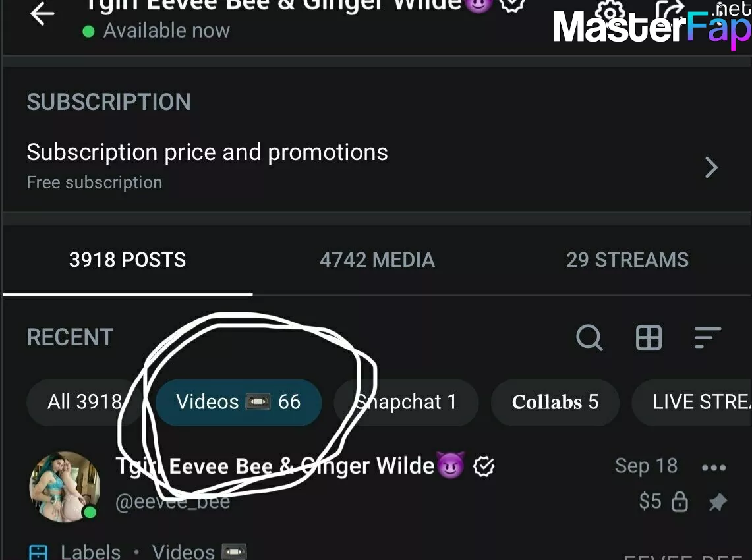
Task: Click the lock icon beside $5
Action: click(x=680, y=501)
